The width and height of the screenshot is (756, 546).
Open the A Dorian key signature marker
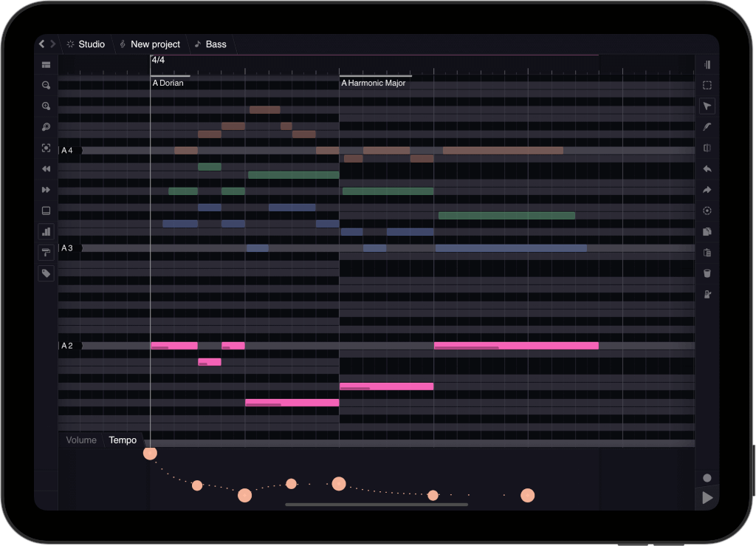[x=168, y=83]
